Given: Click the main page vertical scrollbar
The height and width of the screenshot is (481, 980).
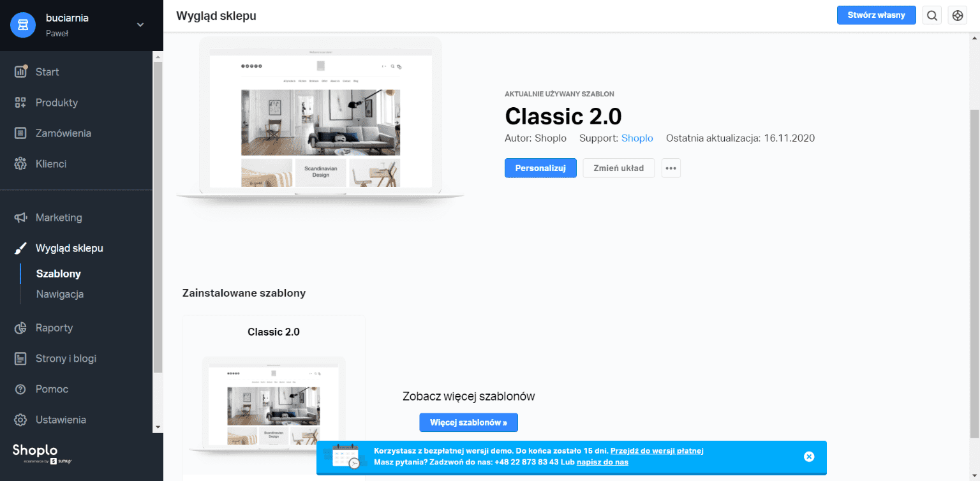Looking at the screenshot, I should [x=974, y=274].
